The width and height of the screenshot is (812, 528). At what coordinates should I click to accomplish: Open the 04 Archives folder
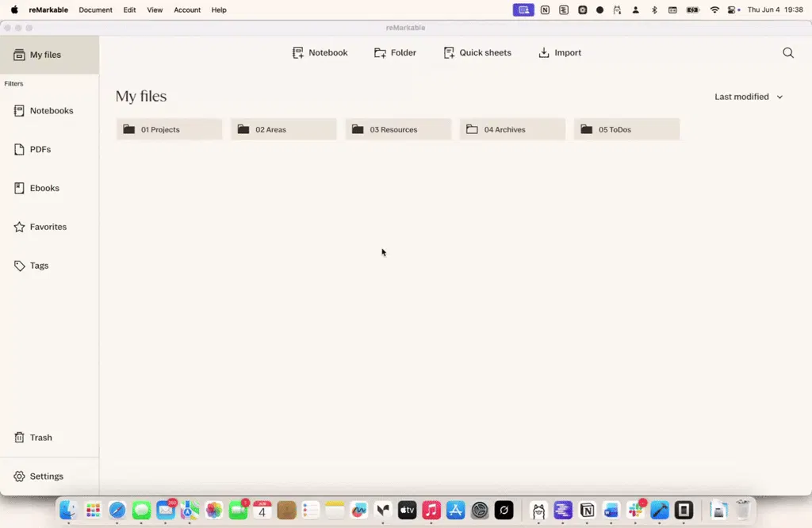tap(513, 129)
